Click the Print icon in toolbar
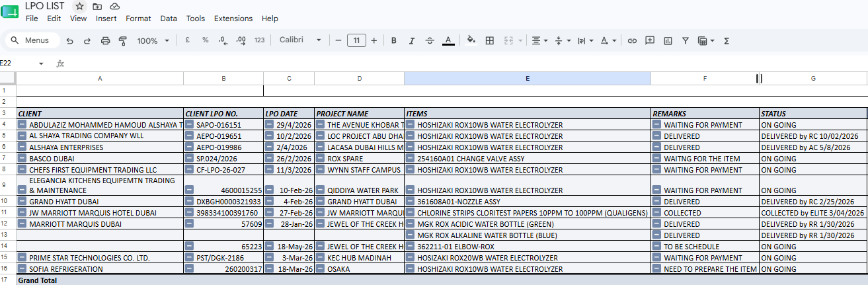The image size is (868, 285). pyautogui.click(x=105, y=41)
